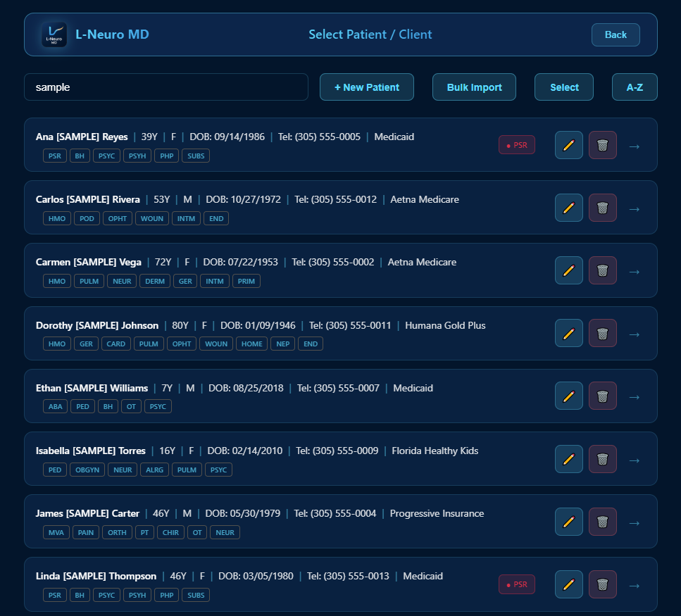
Task: Click the Back button in the header
Action: coord(616,34)
